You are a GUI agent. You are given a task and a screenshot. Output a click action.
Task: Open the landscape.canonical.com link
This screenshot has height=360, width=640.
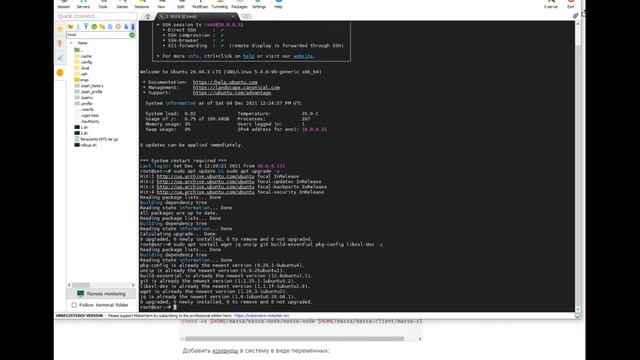pyautogui.click(x=236, y=87)
